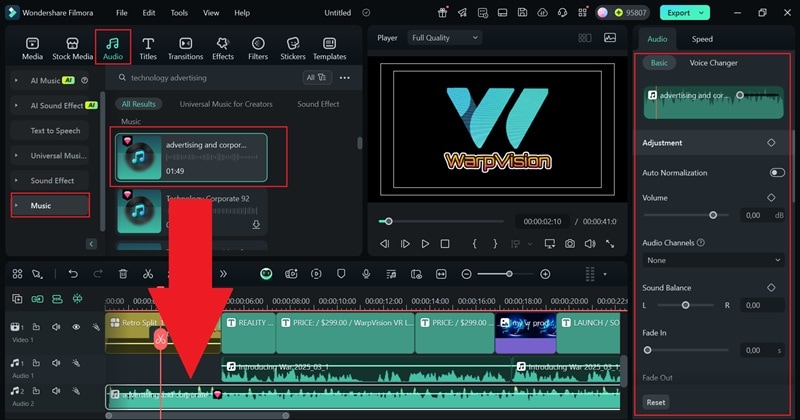This screenshot has width=800, height=420.
Task: Switch to the Speed tab
Action: (702, 39)
